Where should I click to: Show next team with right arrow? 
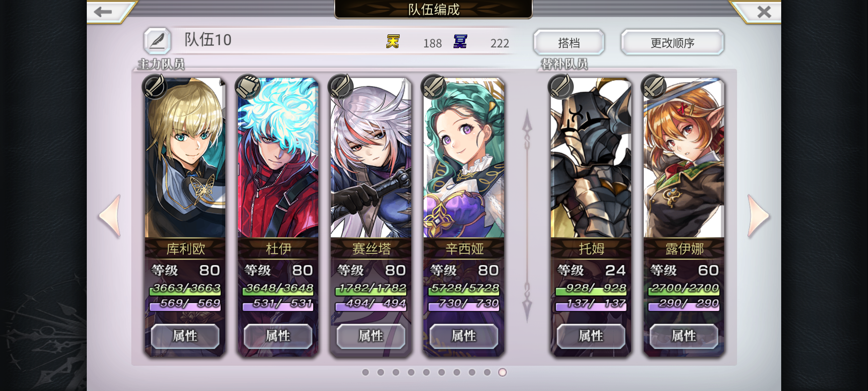(x=758, y=216)
